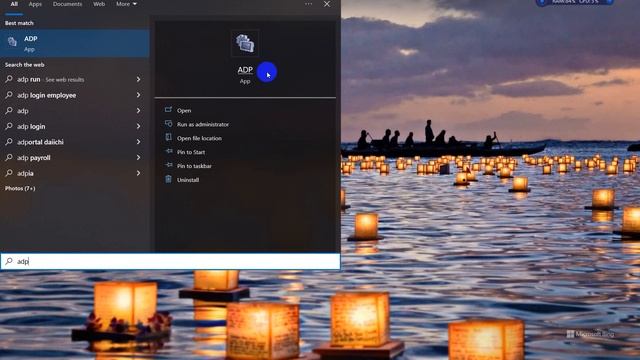Open the Documents search tab

point(67,4)
